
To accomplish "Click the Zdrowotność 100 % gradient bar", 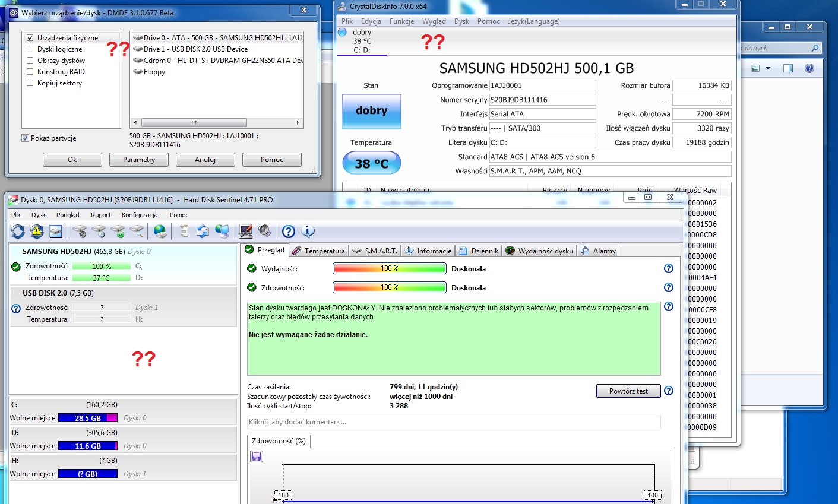I will [390, 287].
